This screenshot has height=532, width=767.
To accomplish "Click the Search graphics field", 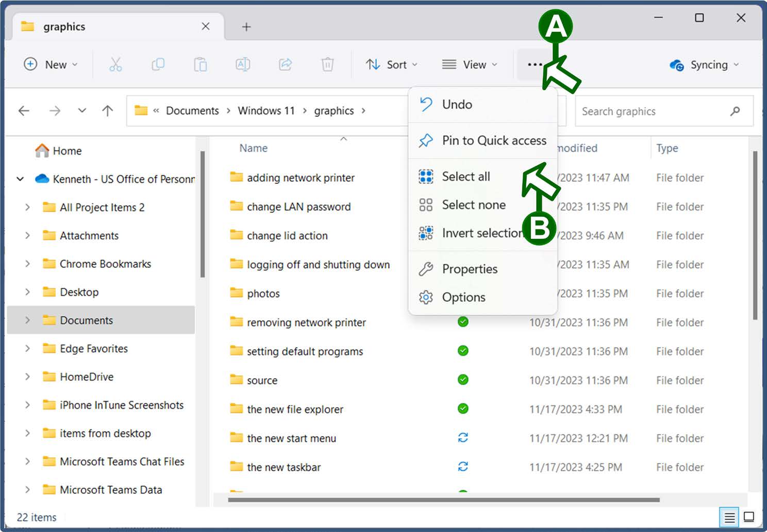I will 664,111.
